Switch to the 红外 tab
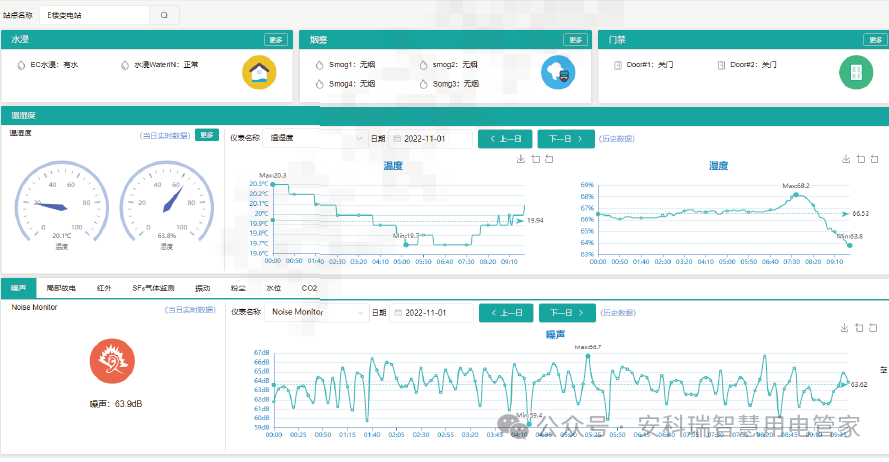The image size is (889, 462). tap(104, 288)
